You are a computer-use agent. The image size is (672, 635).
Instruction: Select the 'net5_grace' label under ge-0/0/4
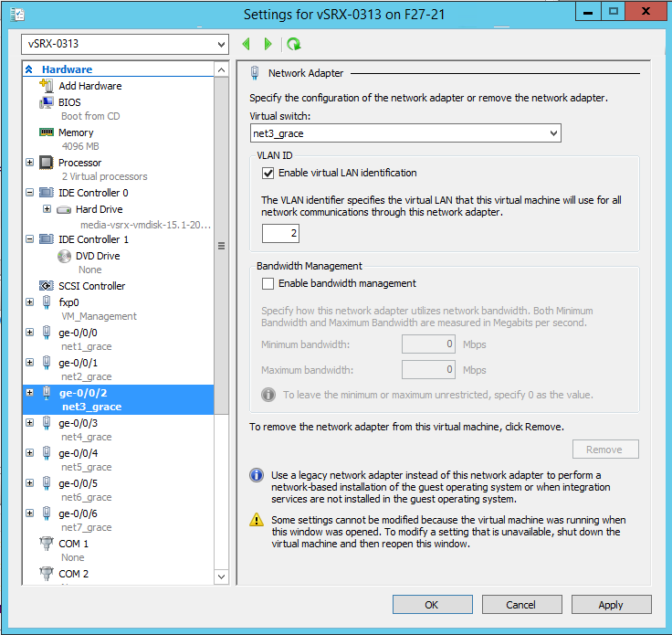87,467
